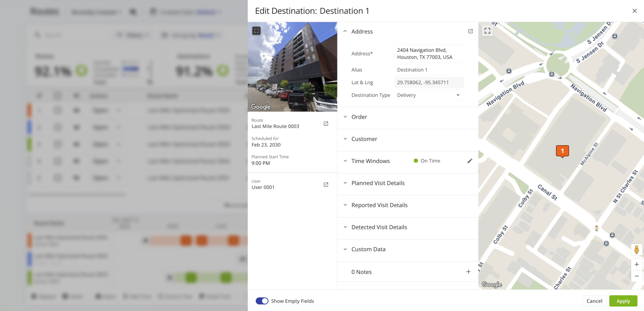Image resolution: width=644 pixels, height=311 pixels.
Task: Click the Alias input field
Action: point(429,70)
